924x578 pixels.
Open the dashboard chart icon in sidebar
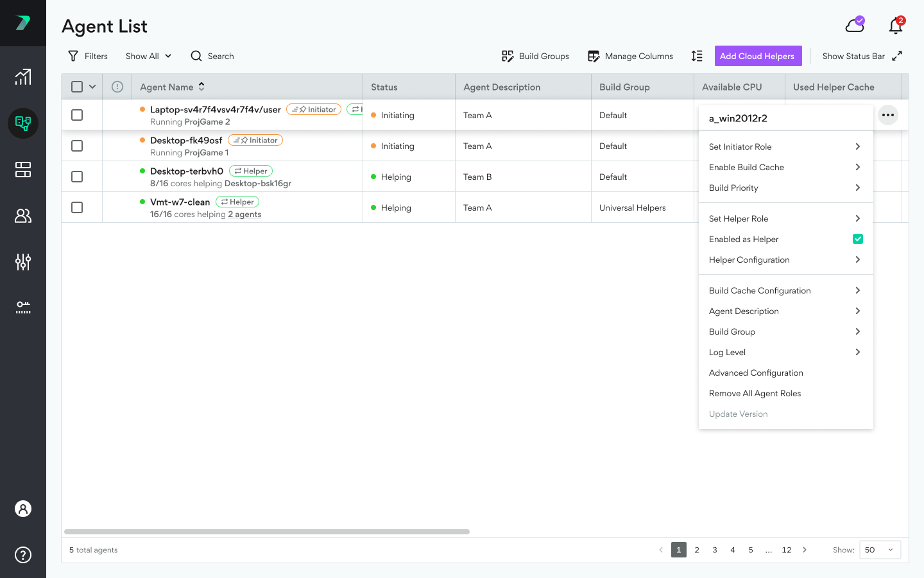23,77
